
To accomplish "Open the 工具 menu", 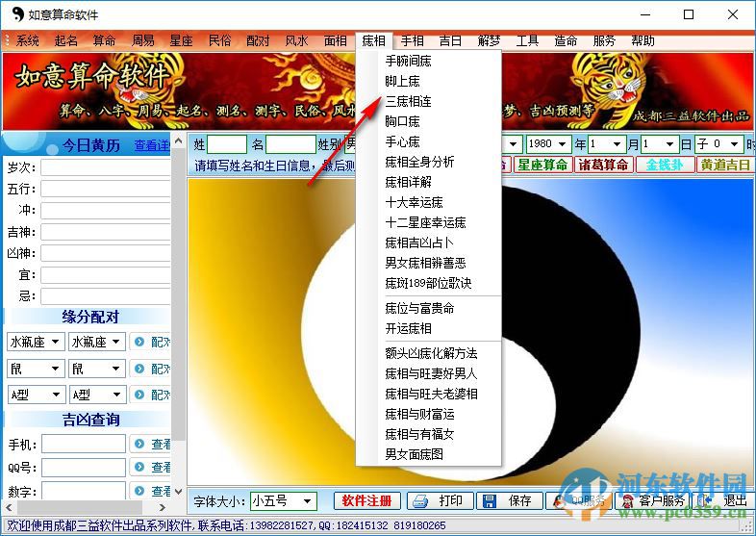I will click(x=527, y=41).
